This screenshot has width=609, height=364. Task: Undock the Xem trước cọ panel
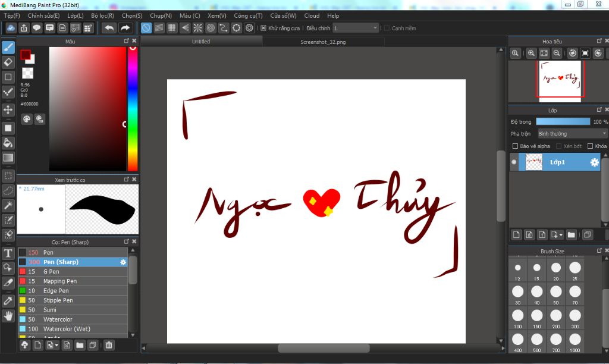(126, 180)
